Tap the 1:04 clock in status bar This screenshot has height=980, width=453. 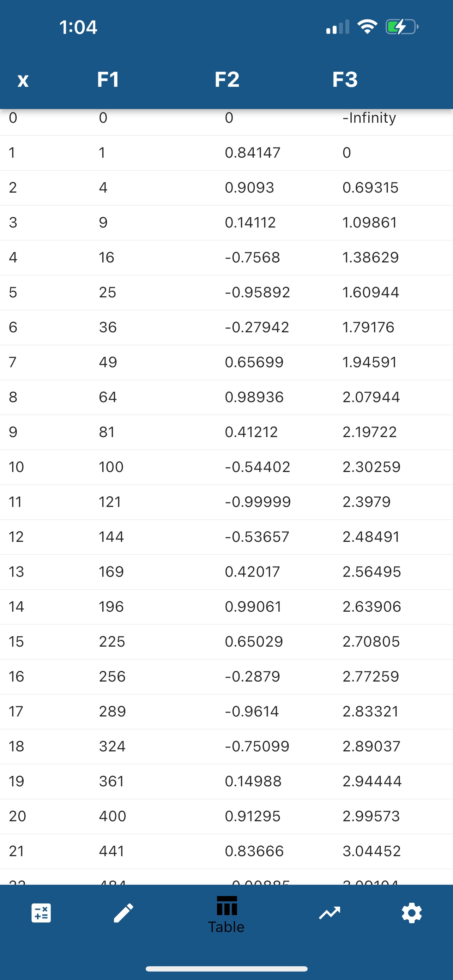click(78, 27)
